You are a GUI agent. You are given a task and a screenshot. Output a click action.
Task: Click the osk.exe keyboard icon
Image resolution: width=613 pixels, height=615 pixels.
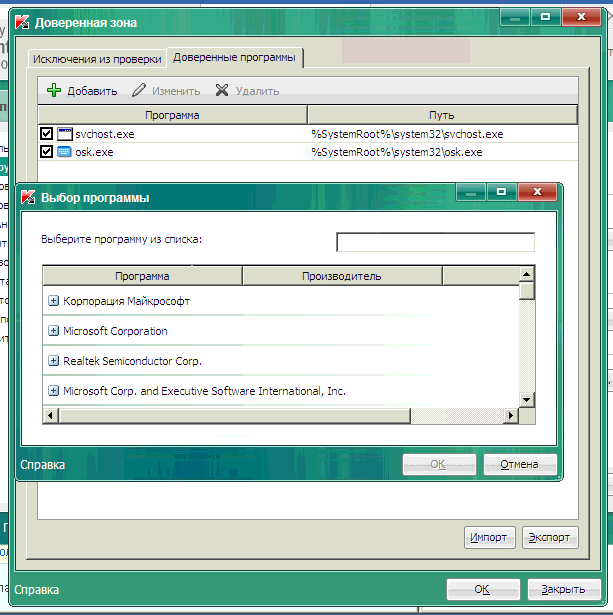pyautogui.click(x=65, y=152)
